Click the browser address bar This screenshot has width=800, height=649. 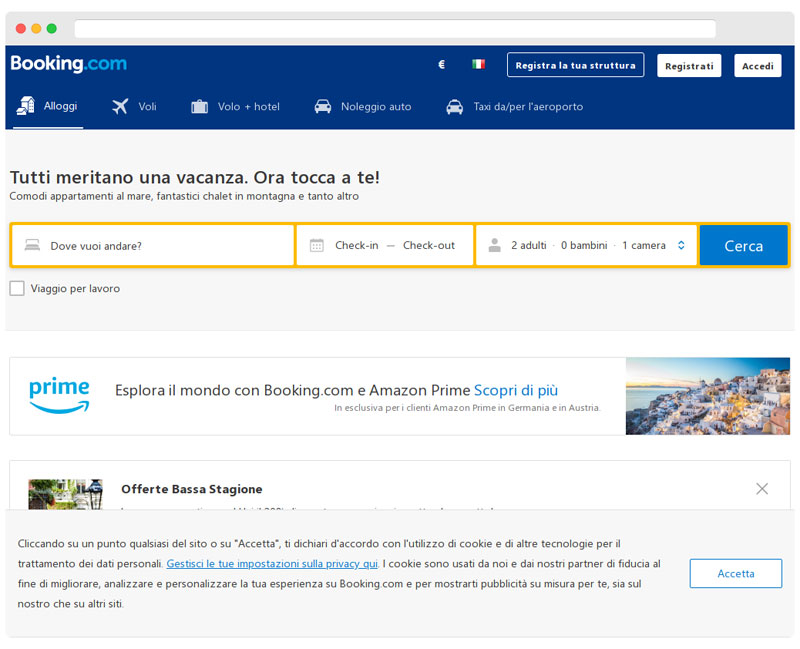click(x=395, y=29)
